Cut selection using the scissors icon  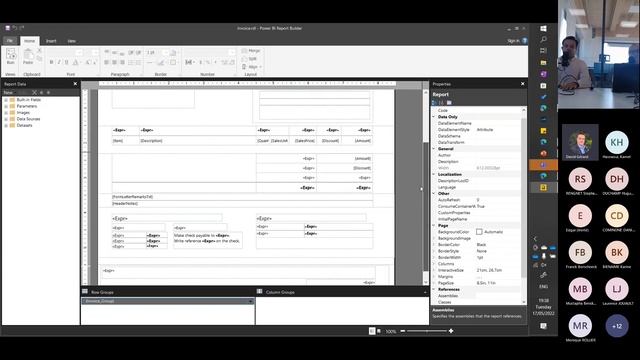[39, 51]
